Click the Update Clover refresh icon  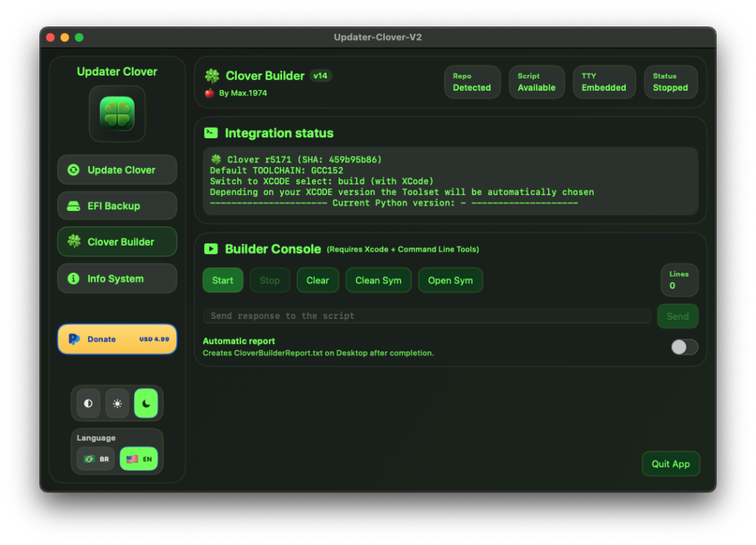[73, 169]
